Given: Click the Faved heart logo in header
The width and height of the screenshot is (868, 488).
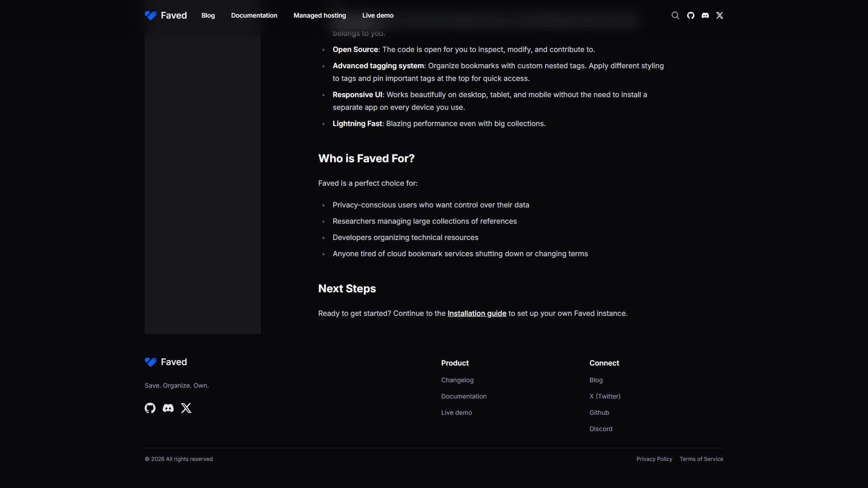Looking at the screenshot, I should 151,15.
